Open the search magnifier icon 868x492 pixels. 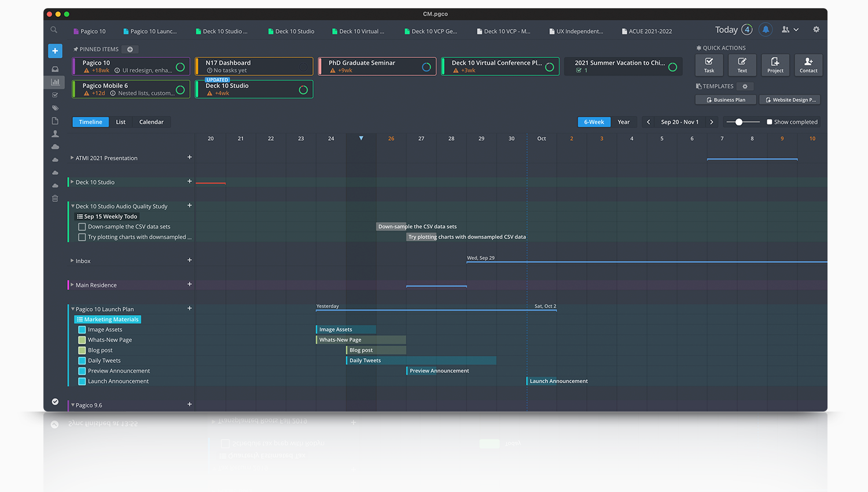click(x=54, y=30)
